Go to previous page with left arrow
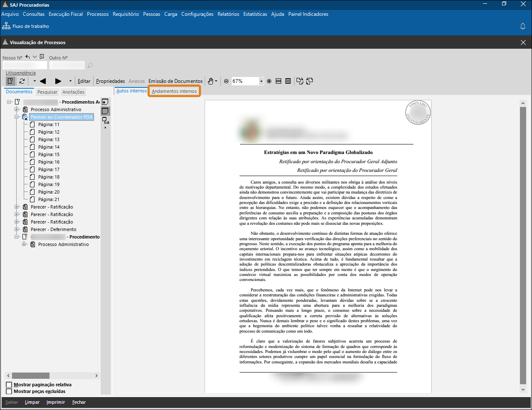The image size is (532, 410). point(42,81)
